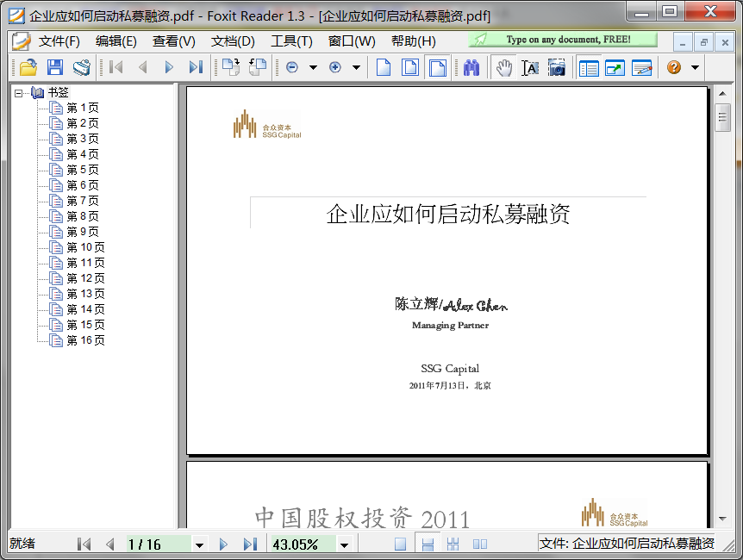Select the Text Selection tool
743x560 pixels.
(x=530, y=68)
